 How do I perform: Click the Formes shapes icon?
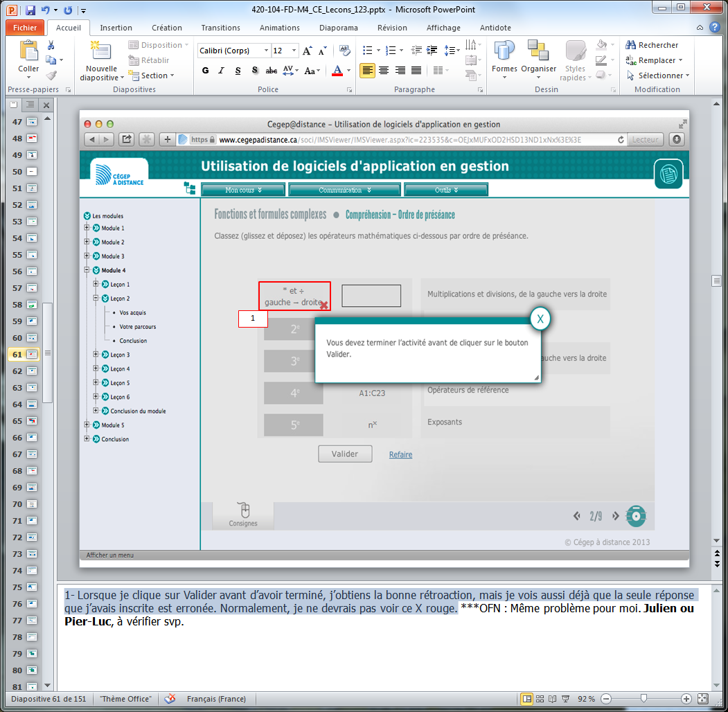[x=504, y=52]
